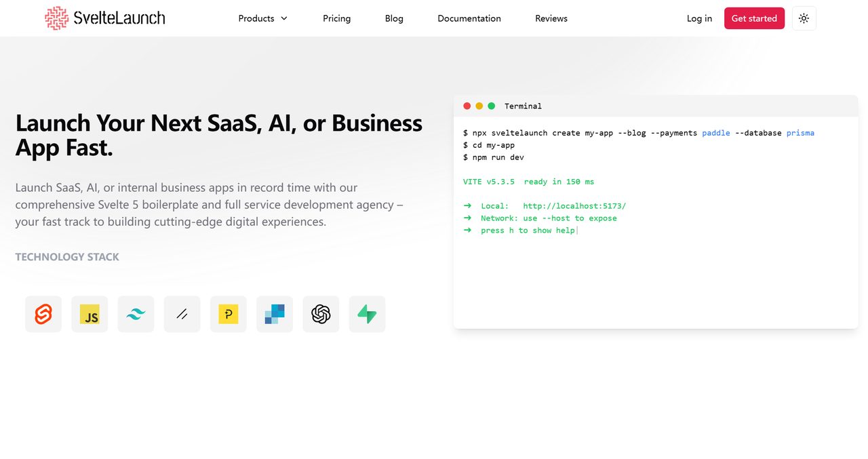Click the "http://localhost:5173/" URL in the terminal

(x=574, y=206)
